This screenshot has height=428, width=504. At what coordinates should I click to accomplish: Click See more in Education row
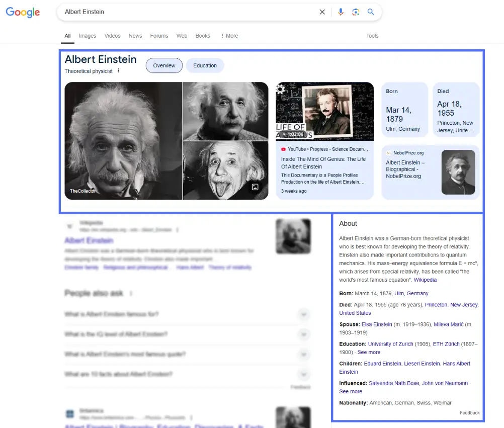point(369,352)
